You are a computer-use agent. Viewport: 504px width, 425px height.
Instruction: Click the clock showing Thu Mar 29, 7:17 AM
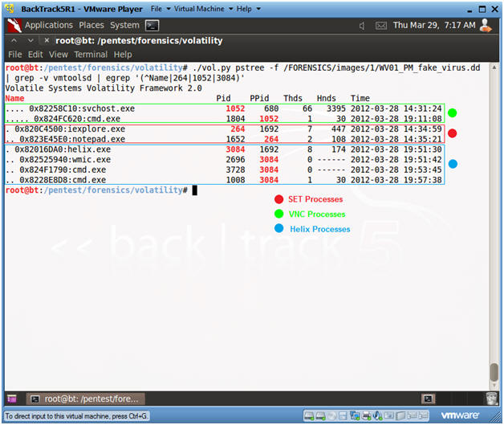(x=434, y=25)
